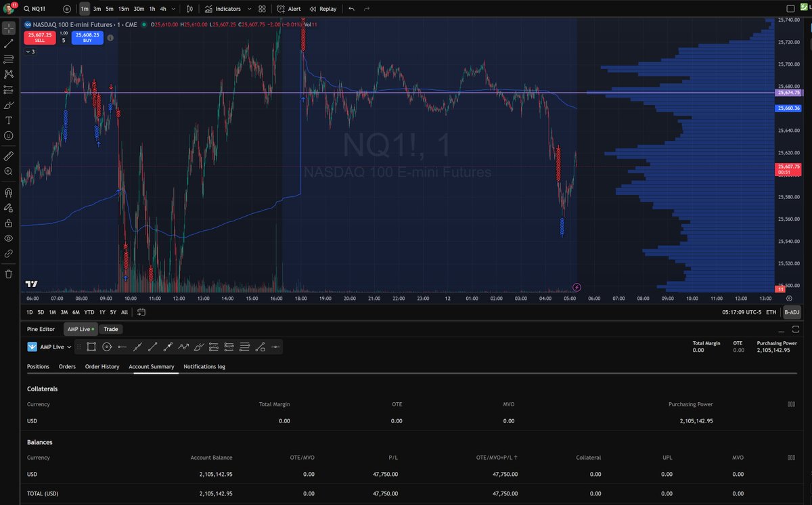Toggle B-ADJ back adjustment
Viewport: 812px width, 505px height.
791,312
